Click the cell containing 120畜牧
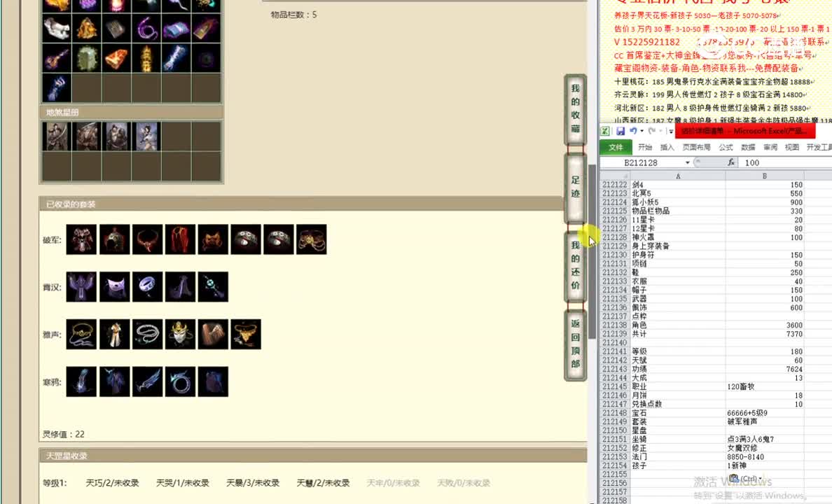Viewport: 832px width, 504px height. point(765,386)
